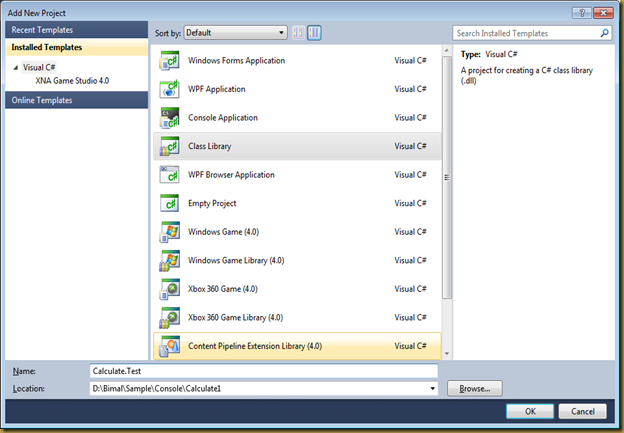Click the Empty Project template icon
Viewport: 624px width, 433px height.
170,203
